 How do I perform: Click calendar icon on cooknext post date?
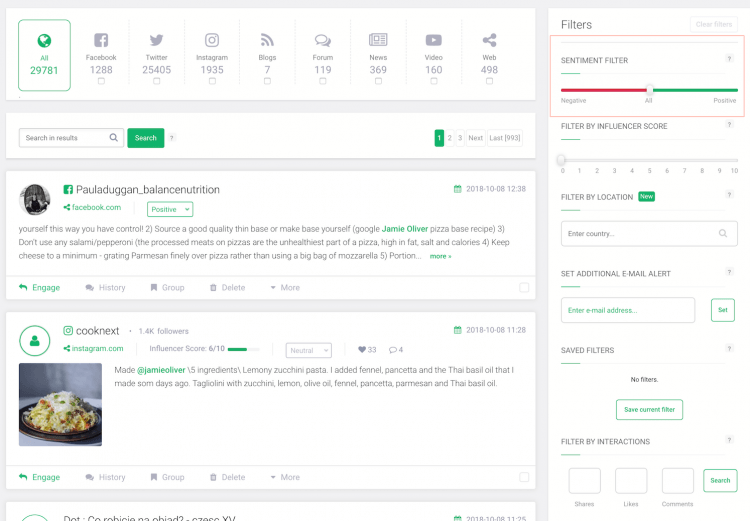tap(457, 330)
